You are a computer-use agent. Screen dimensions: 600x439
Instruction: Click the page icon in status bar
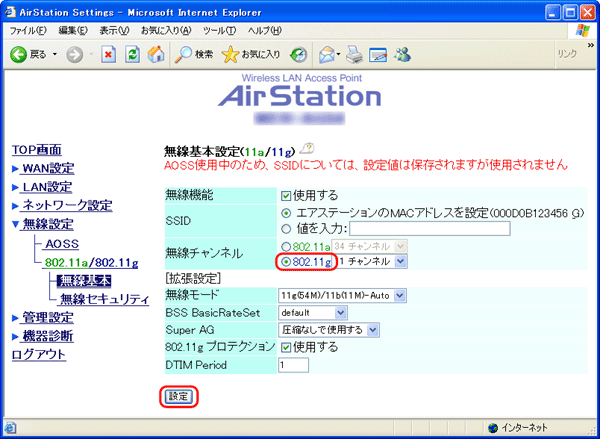coord(10,428)
